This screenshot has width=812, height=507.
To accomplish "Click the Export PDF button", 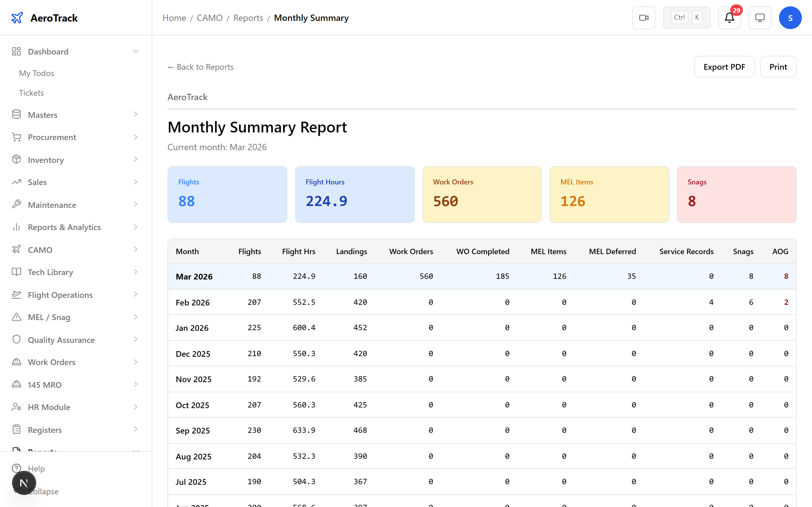I will point(724,67).
